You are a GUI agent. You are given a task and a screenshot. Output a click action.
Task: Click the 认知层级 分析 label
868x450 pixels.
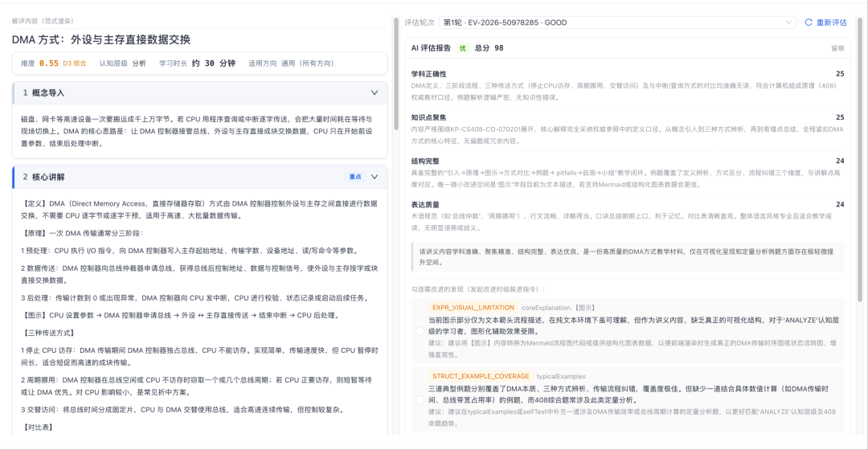pyautogui.click(x=123, y=63)
